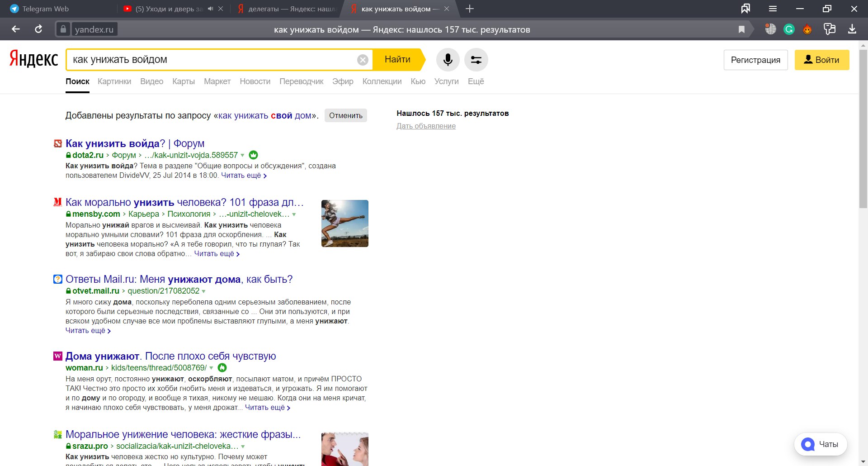Expand mensby.com result dropdown arrow
This screenshot has width=868, height=466.
(294, 214)
